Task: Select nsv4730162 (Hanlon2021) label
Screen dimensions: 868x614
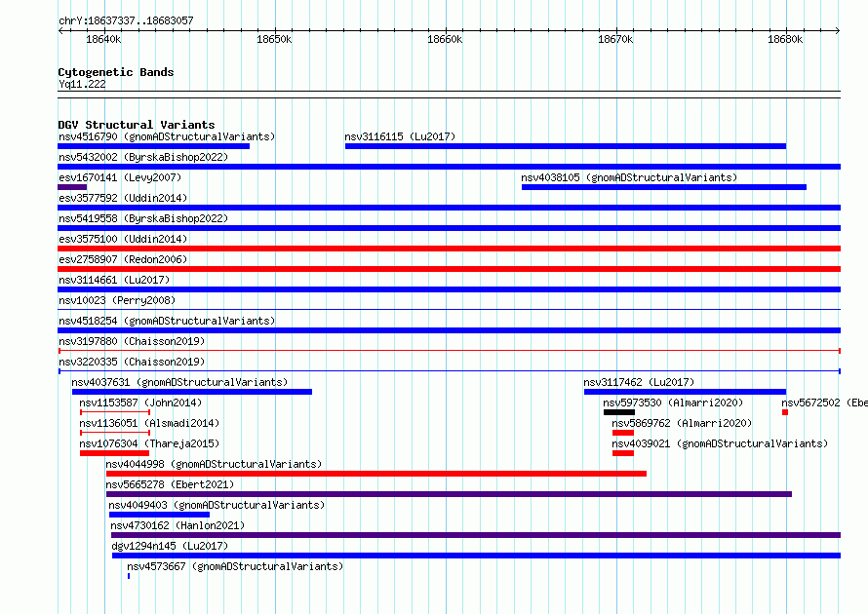Action: coord(178,525)
